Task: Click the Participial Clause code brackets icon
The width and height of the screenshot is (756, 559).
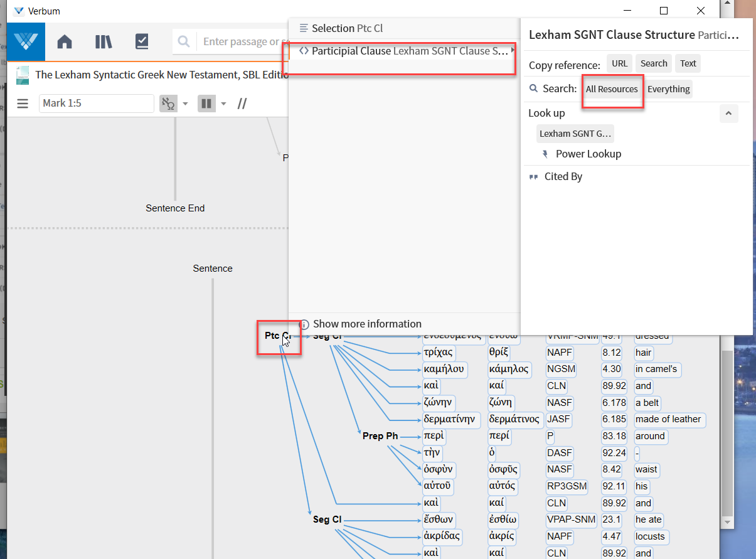Action: point(304,51)
